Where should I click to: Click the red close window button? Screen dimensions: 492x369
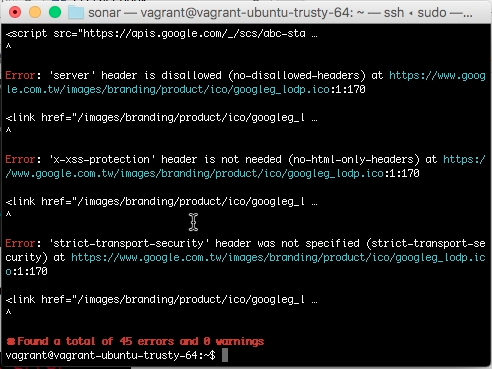tap(15, 13)
